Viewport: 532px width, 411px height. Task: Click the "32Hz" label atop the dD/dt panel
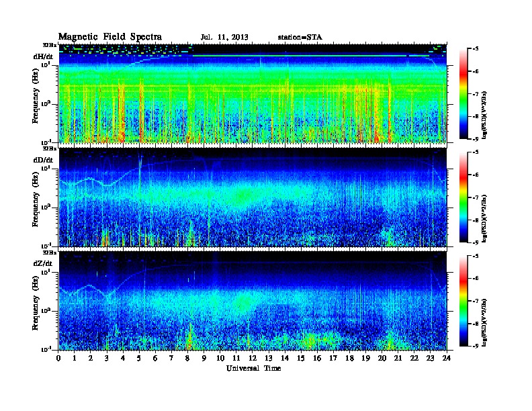[x=50, y=148]
